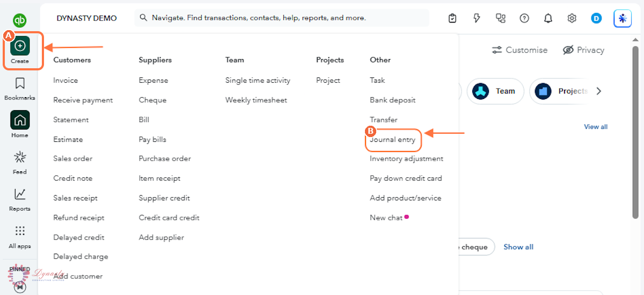Toggle Privacy mode

583,50
